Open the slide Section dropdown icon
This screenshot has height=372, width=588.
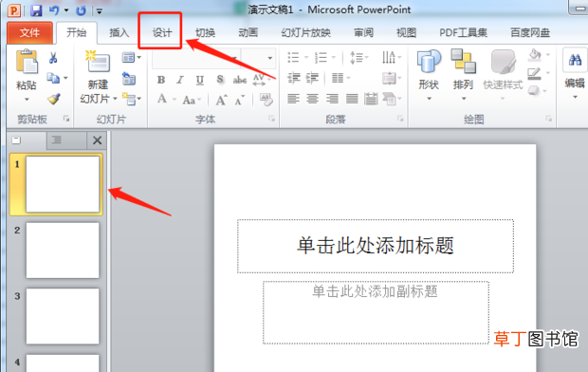pyautogui.click(x=131, y=99)
